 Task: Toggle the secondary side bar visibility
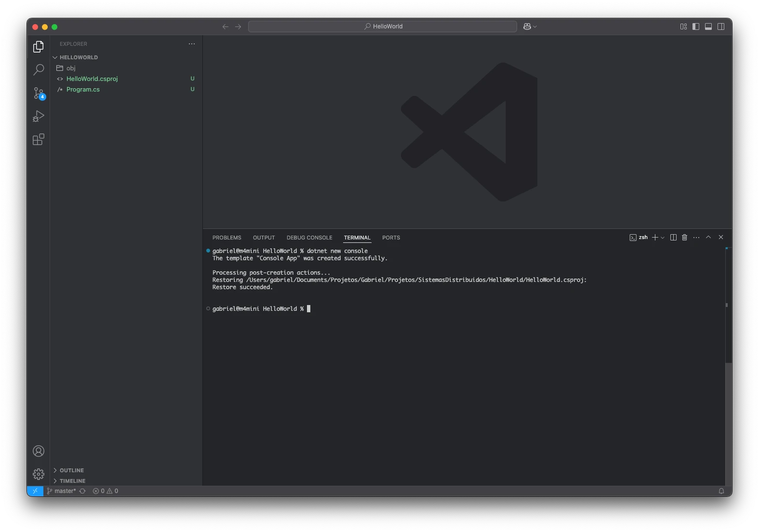coord(721,27)
